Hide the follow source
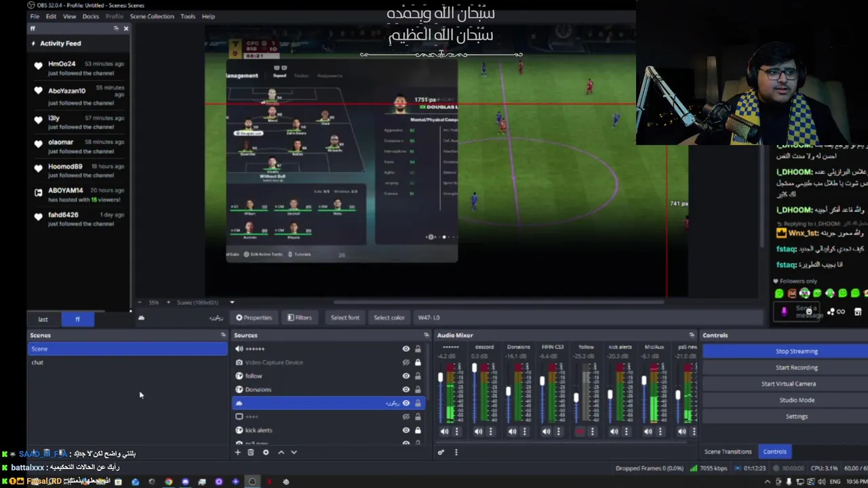 point(406,376)
